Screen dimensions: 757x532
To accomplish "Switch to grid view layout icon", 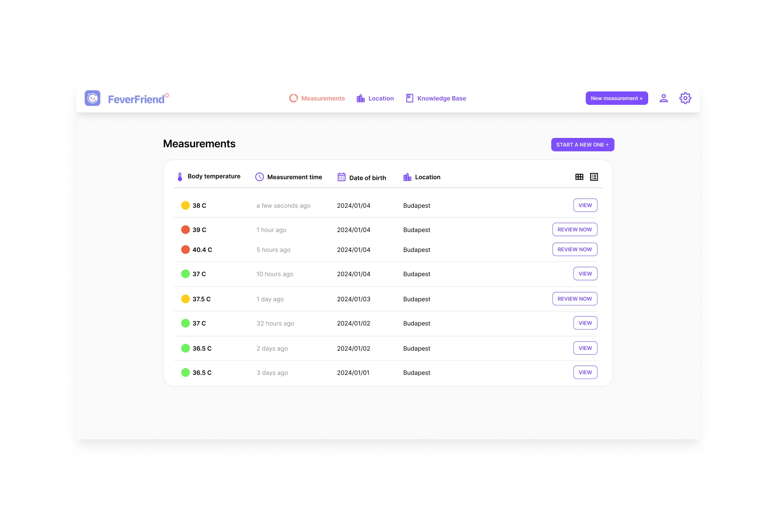I will tap(579, 177).
